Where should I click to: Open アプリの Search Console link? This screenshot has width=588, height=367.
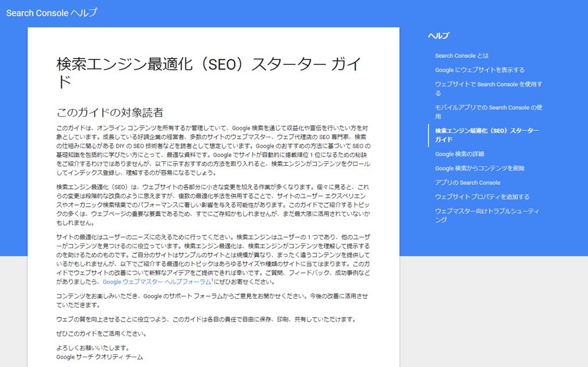(x=467, y=183)
